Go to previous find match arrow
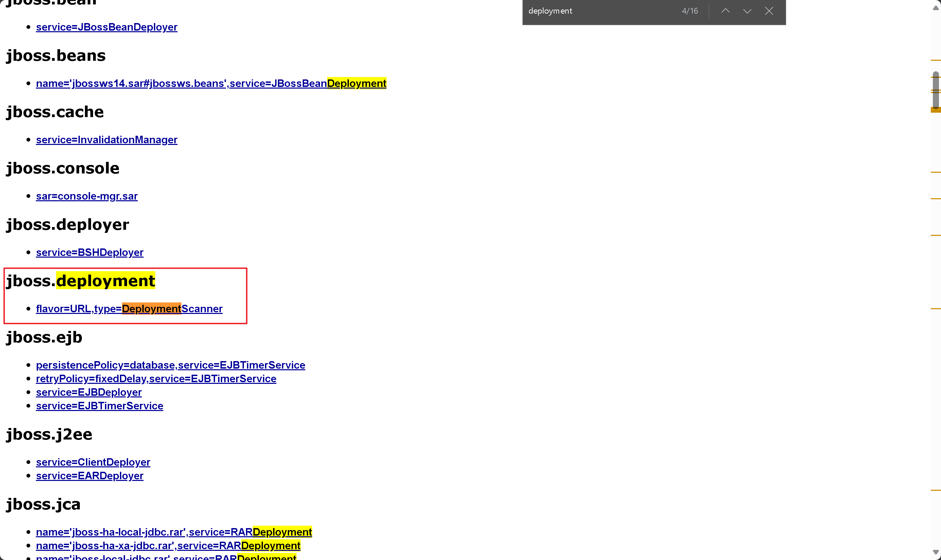This screenshot has width=941, height=560. click(x=725, y=11)
